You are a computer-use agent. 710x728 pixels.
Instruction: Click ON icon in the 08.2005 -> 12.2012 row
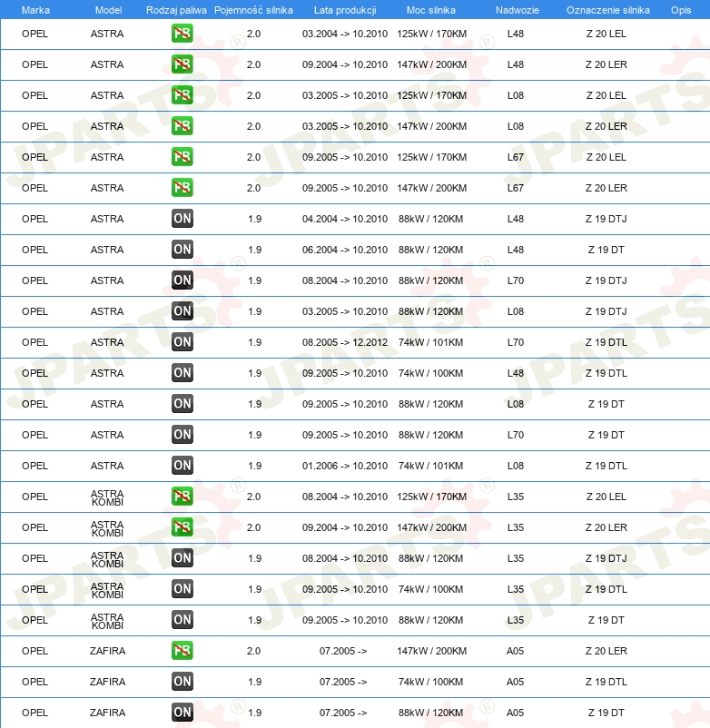[x=182, y=342]
